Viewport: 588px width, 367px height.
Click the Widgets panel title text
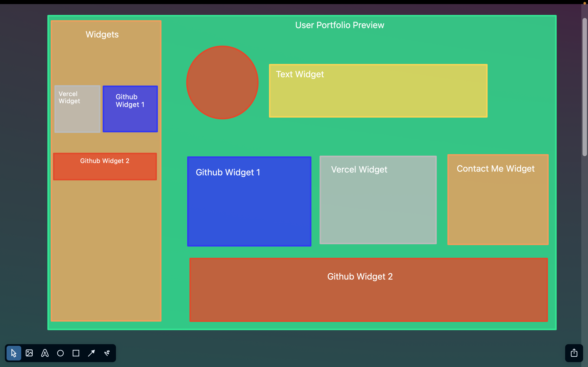(102, 34)
